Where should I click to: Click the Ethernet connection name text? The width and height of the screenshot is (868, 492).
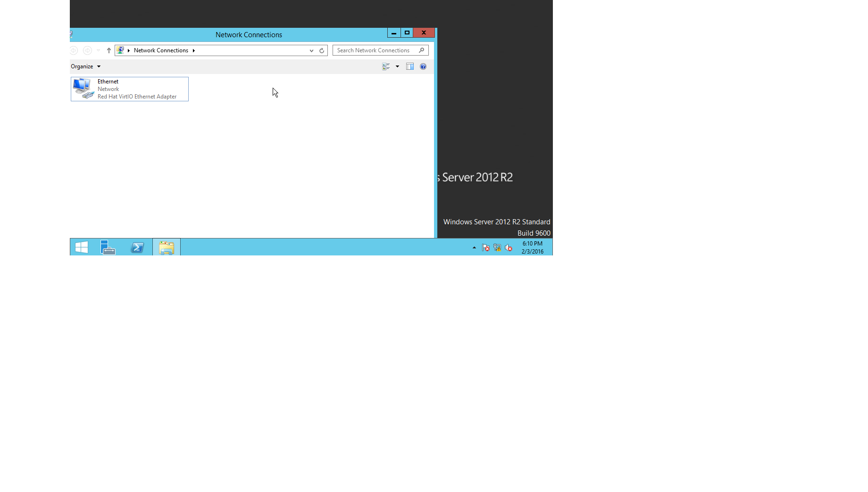point(108,82)
